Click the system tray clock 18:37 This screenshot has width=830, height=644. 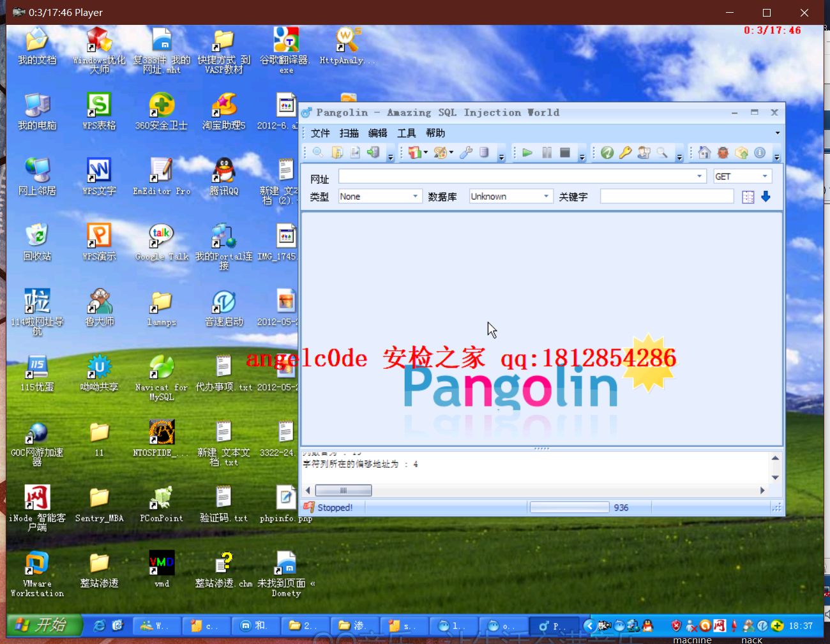tap(801, 625)
